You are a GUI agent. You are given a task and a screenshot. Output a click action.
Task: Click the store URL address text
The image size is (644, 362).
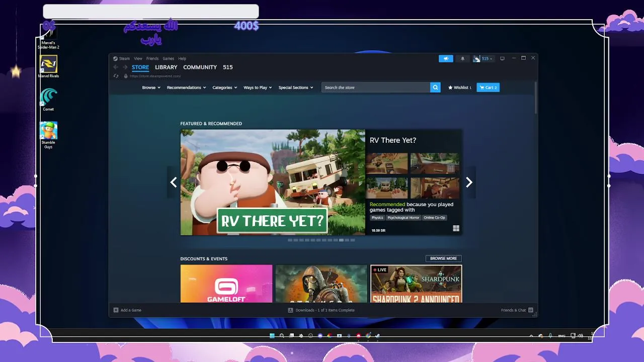[x=155, y=76]
